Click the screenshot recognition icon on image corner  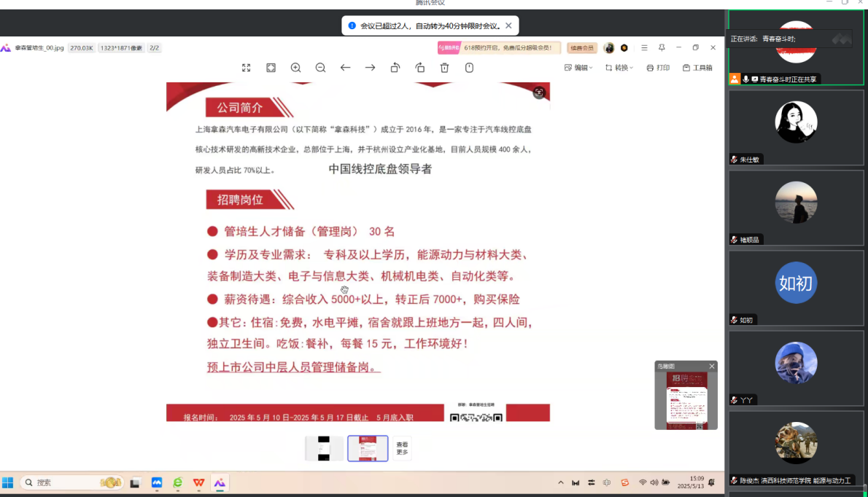pyautogui.click(x=538, y=93)
